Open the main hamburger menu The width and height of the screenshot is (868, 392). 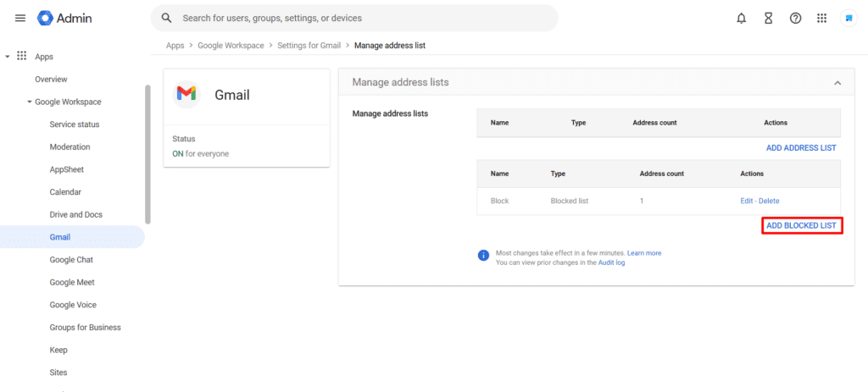(x=20, y=19)
